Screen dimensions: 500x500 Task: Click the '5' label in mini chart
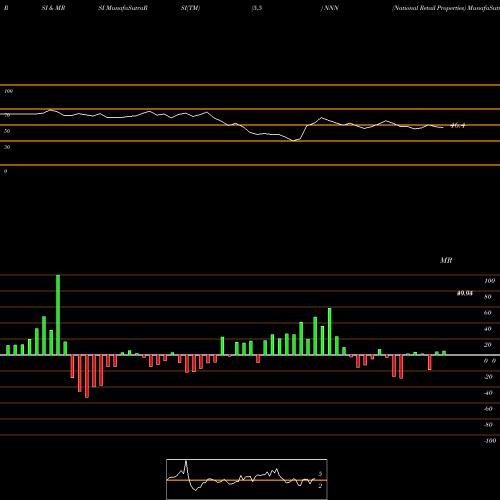pos(320,474)
